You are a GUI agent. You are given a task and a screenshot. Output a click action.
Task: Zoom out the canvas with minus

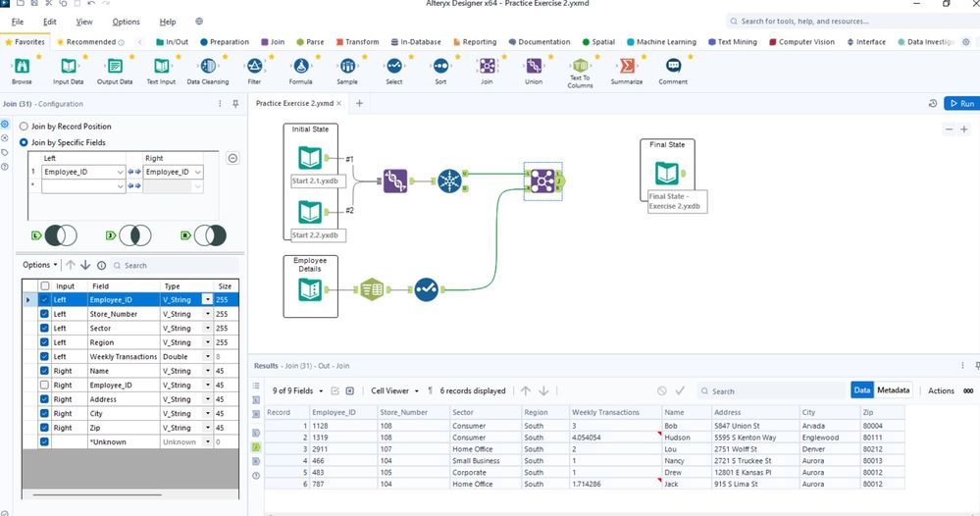tap(949, 129)
